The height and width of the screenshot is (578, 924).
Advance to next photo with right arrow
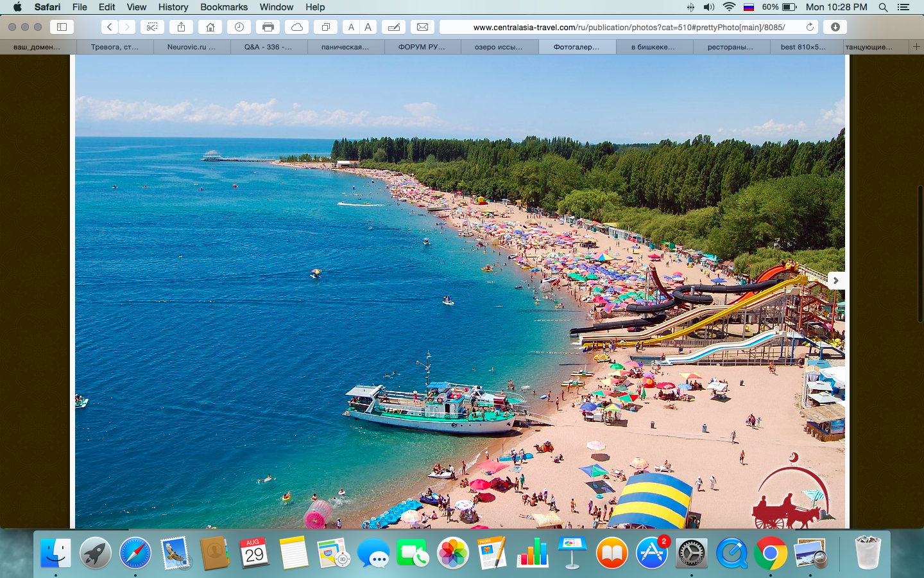click(x=835, y=281)
